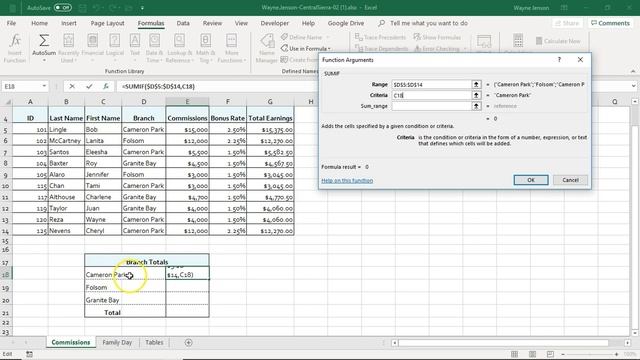The width and height of the screenshot is (640, 360).
Task: Click Show Formulas in the ribbon
Action: (437, 37)
